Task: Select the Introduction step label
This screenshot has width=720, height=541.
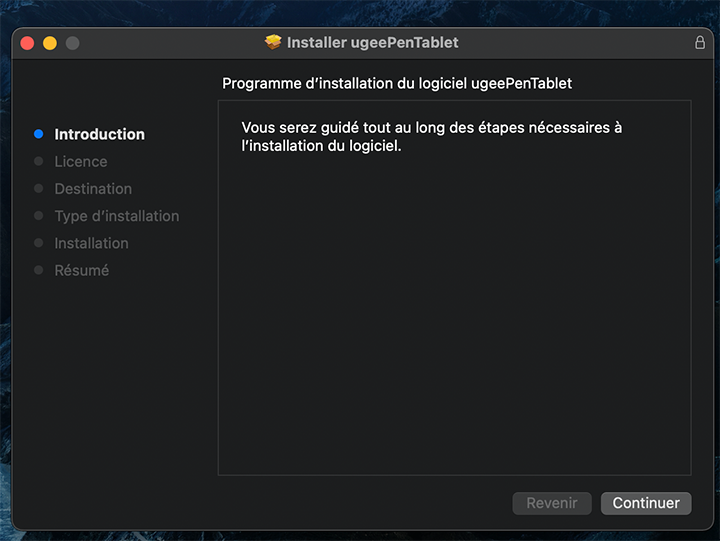Action: pyautogui.click(x=99, y=134)
